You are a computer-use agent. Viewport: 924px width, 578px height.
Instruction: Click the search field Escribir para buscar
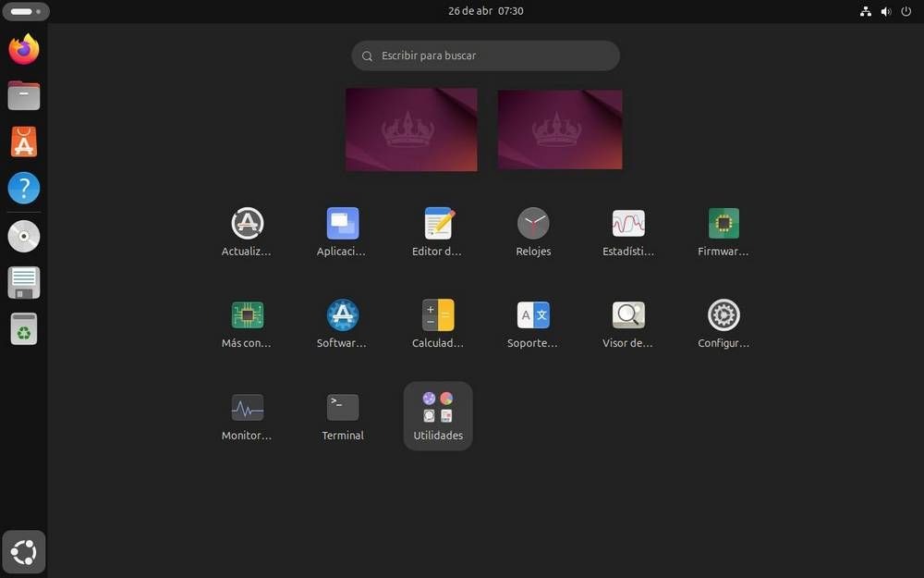click(486, 55)
